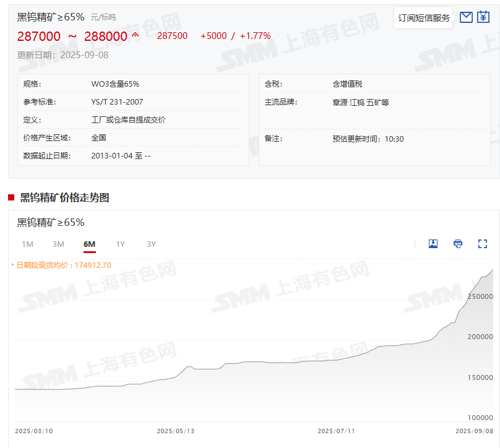This screenshot has height=448, width=500.
Task: Expand the chart to fullscreen
Action: click(x=483, y=244)
